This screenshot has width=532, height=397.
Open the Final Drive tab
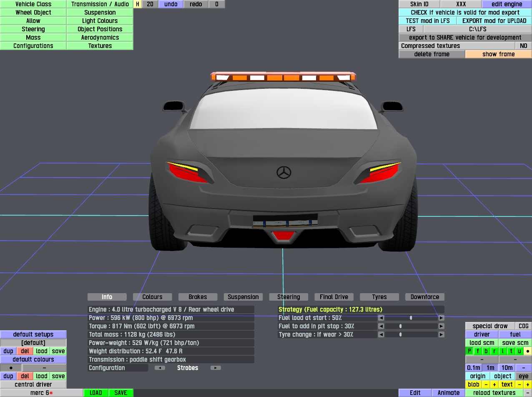tap(334, 297)
